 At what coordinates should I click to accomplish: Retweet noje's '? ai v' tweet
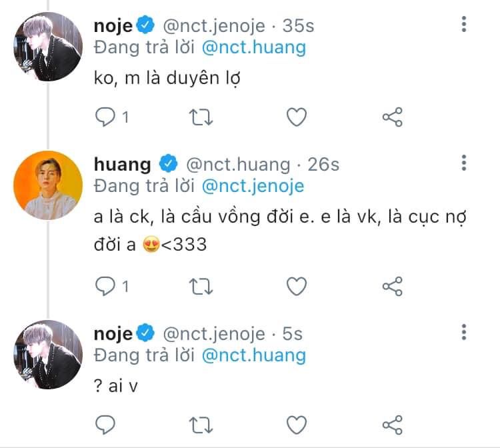click(x=201, y=425)
